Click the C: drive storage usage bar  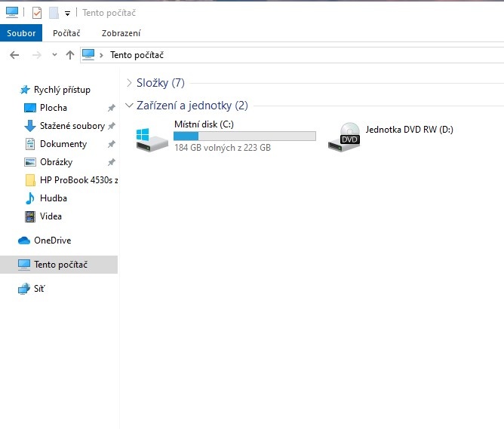click(244, 136)
